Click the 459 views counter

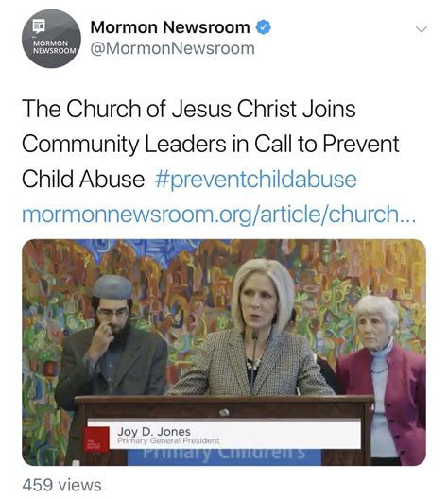(x=61, y=485)
